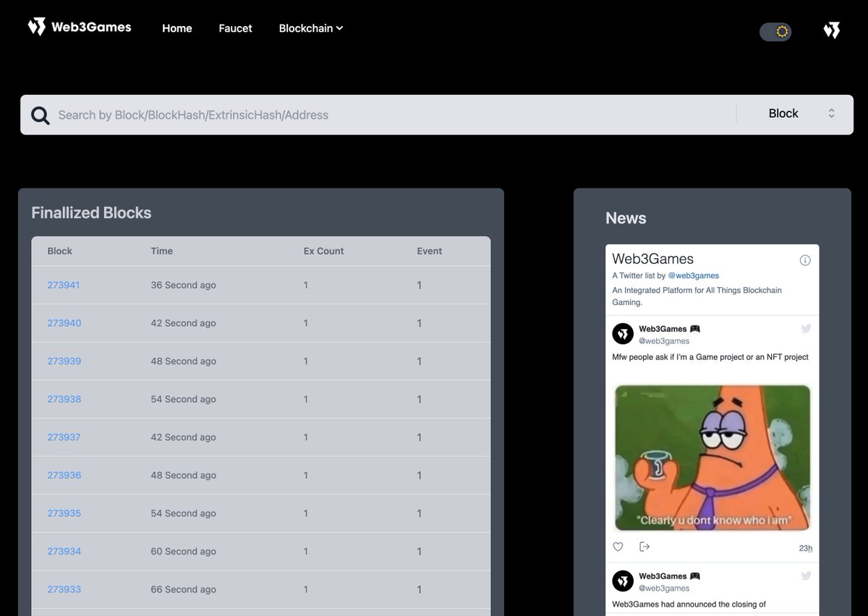
Task: Click the Web3Games author name on second tweet
Action: (670, 576)
